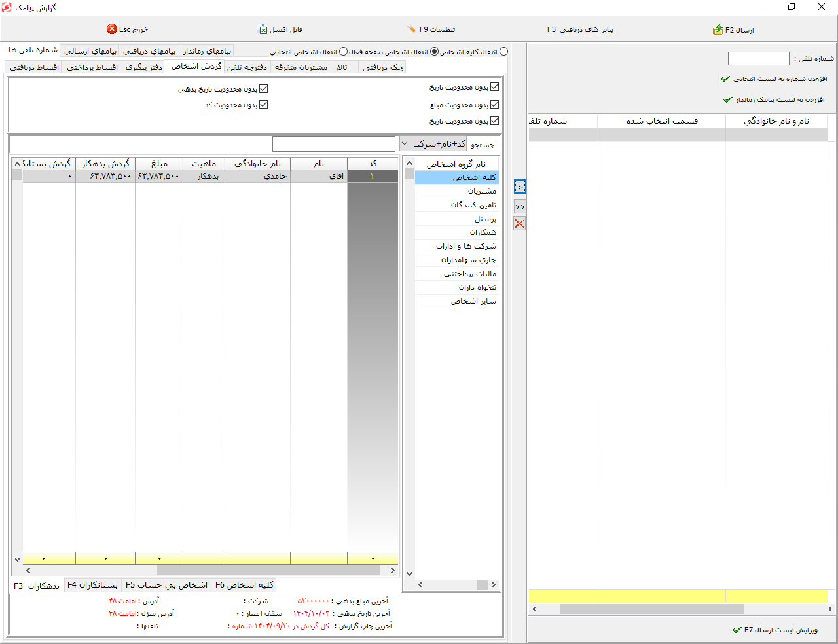Open the اقساط پرداختنی tab

tap(92, 67)
